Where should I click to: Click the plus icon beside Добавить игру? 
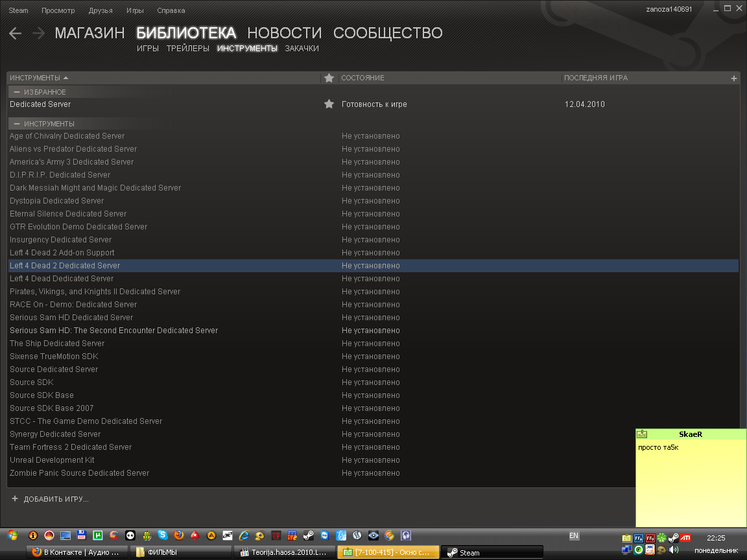point(15,498)
